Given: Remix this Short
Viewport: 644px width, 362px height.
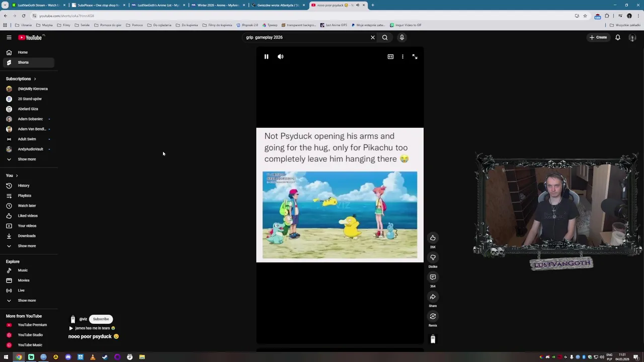Looking at the screenshot, I should click(433, 316).
